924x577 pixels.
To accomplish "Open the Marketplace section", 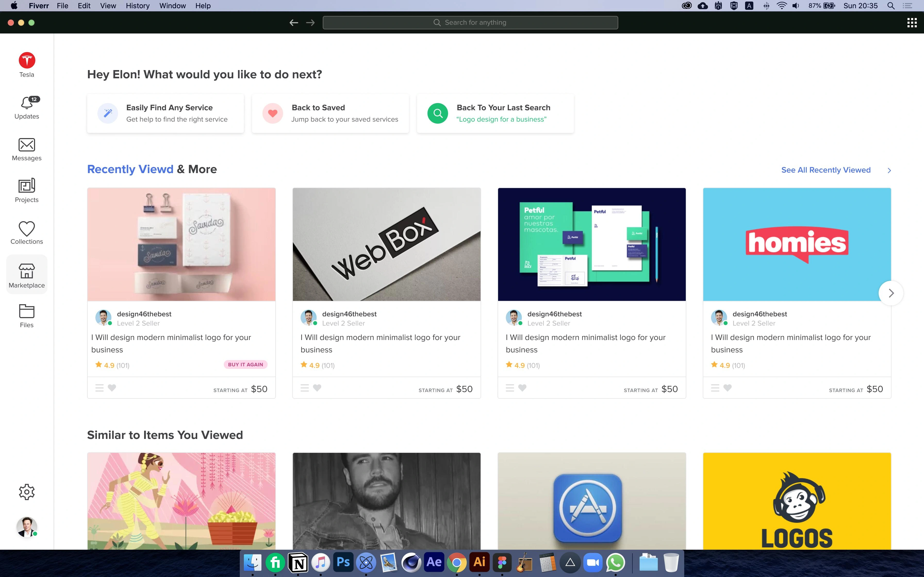I will click(x=26, y=274).
